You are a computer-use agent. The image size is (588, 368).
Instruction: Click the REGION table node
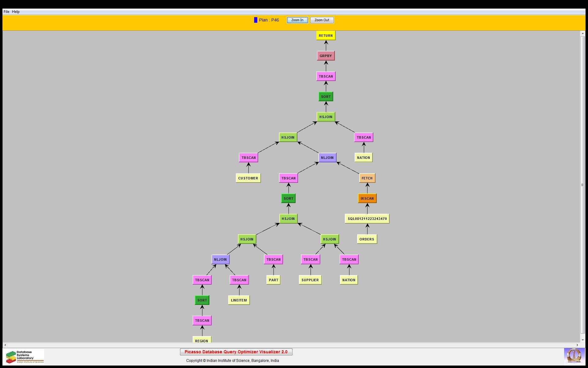point(202,340)
